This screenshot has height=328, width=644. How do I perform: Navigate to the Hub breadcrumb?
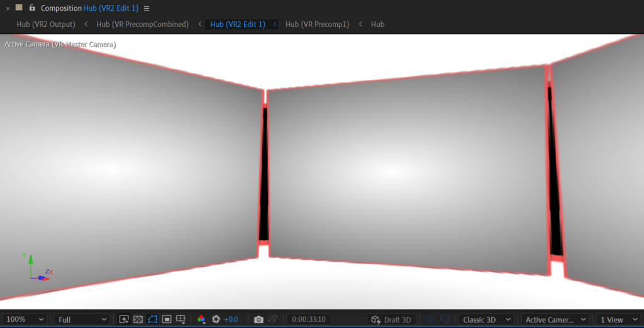[x=377, y=25]
